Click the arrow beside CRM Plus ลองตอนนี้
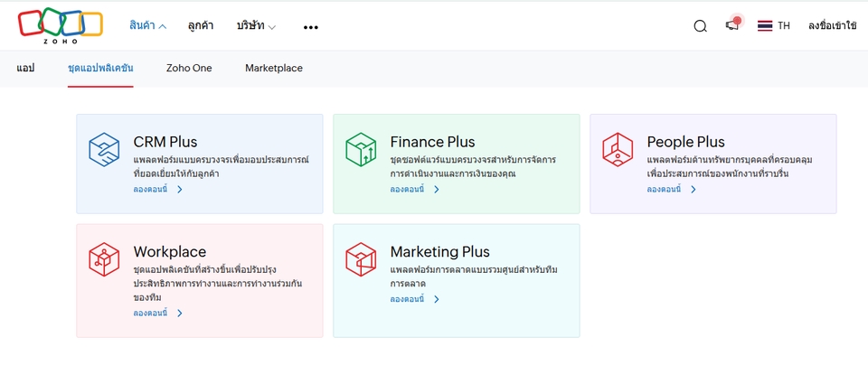The height and width of the screenshot is (384, 868). coord(179,189)
